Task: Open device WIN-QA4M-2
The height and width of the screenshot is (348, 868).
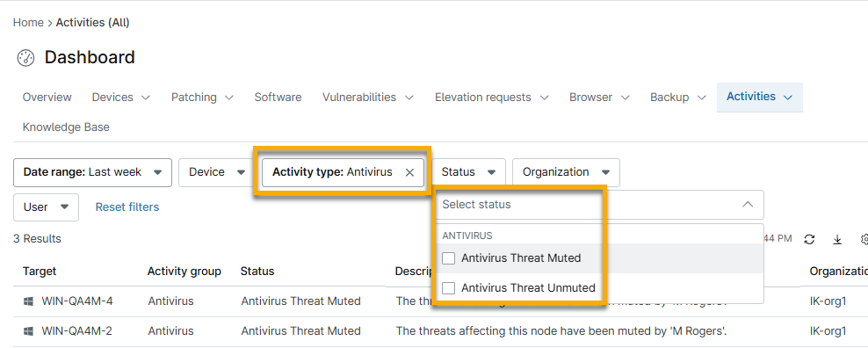Action: tap(77, 331)
